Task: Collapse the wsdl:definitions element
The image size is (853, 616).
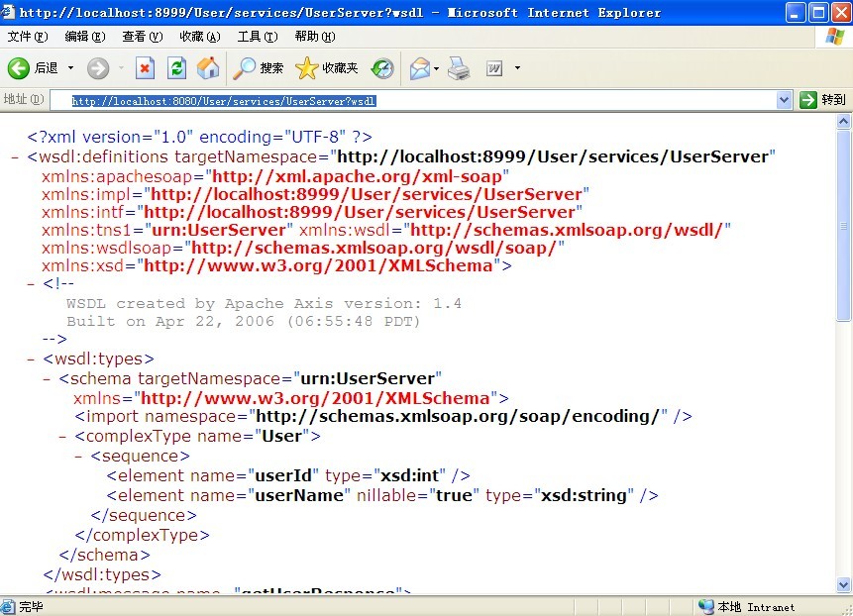Action: point(14,156)
